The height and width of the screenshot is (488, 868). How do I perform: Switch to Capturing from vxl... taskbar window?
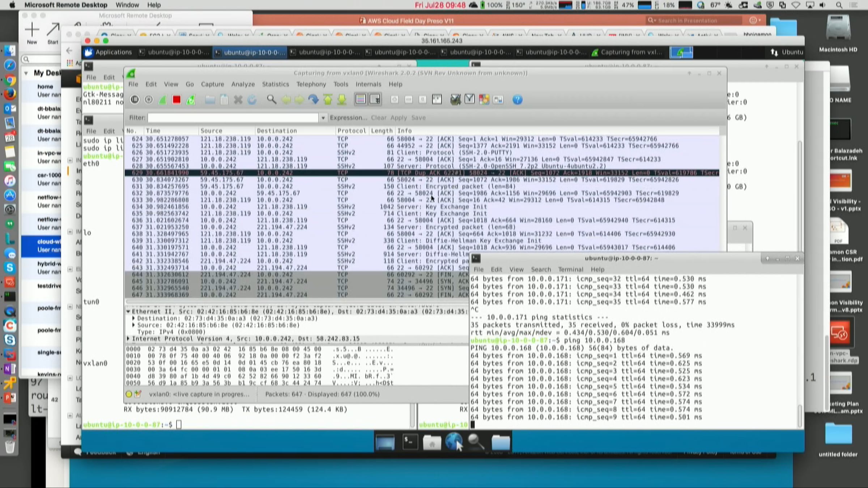[x=627, y=52]
